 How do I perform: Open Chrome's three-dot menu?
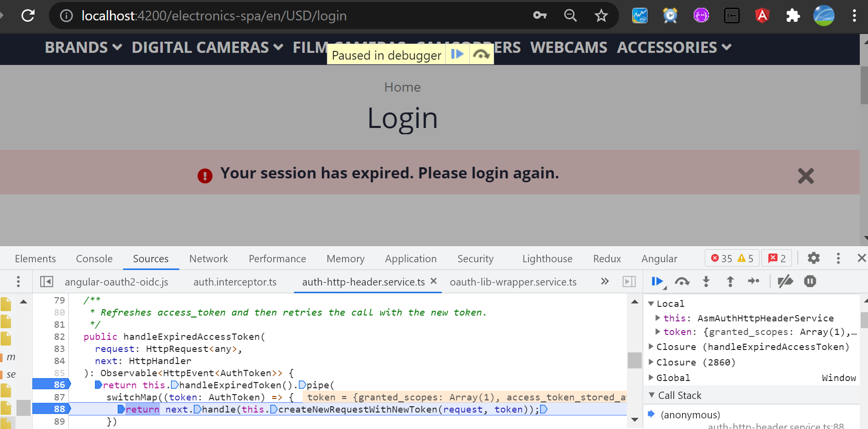click(x=854, y=16)
